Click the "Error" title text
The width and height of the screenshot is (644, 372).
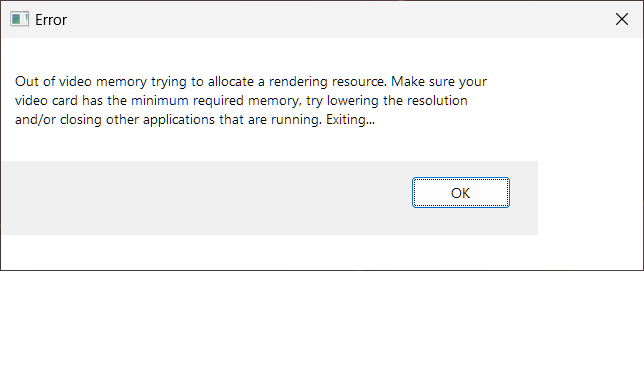[51, 20]
